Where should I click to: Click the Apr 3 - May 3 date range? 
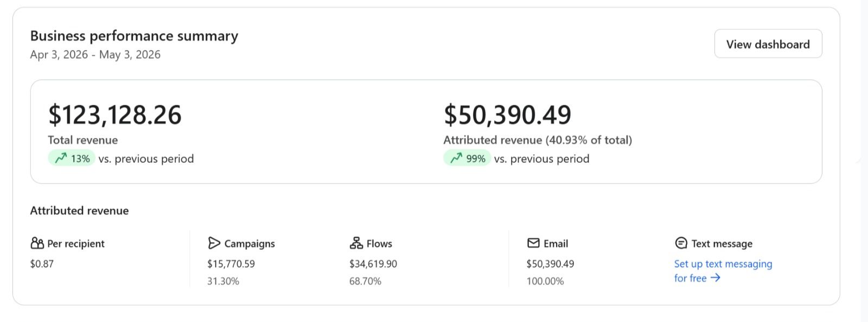coord(95,54)
